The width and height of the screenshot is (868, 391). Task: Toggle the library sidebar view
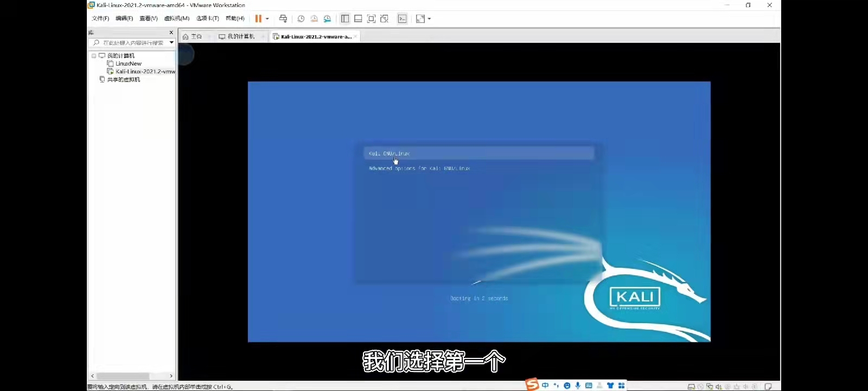click(x=345, y=18)
